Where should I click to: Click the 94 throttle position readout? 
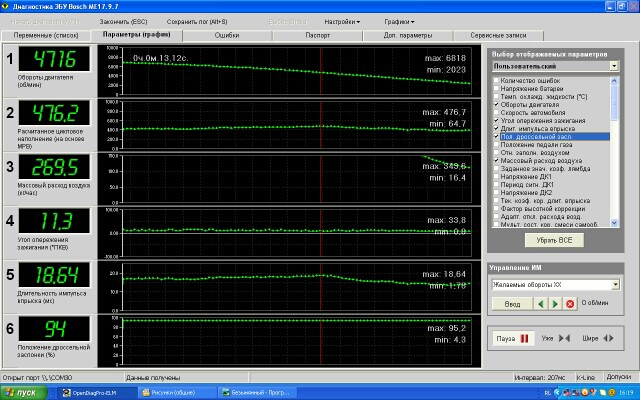[x=54, y=329]
